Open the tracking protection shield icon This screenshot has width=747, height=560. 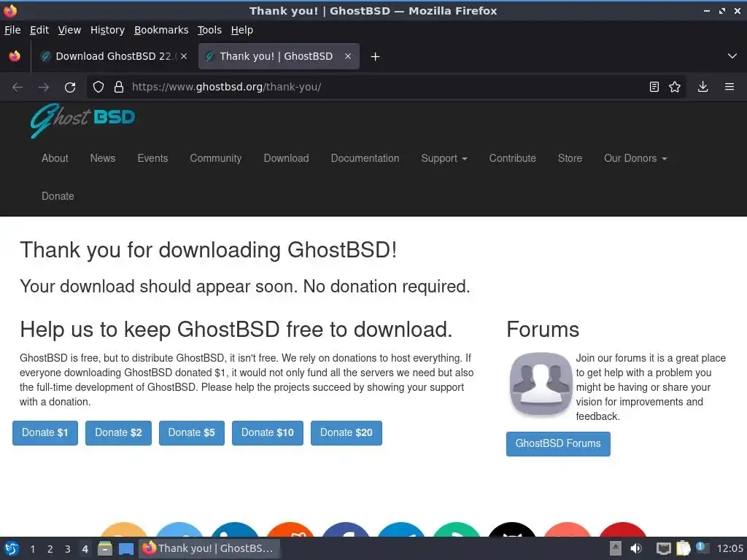point(98,87)
